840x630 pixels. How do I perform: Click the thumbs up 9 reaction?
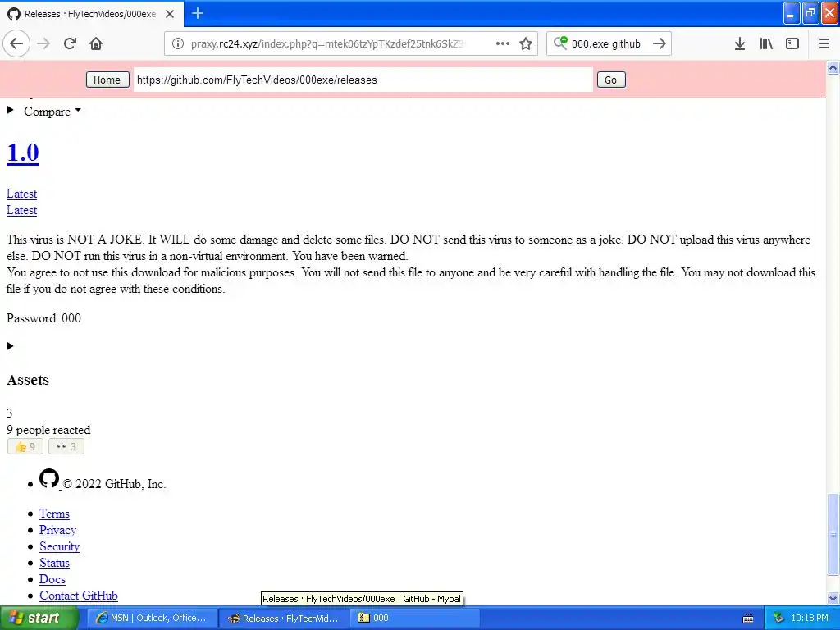coord(25,447)
